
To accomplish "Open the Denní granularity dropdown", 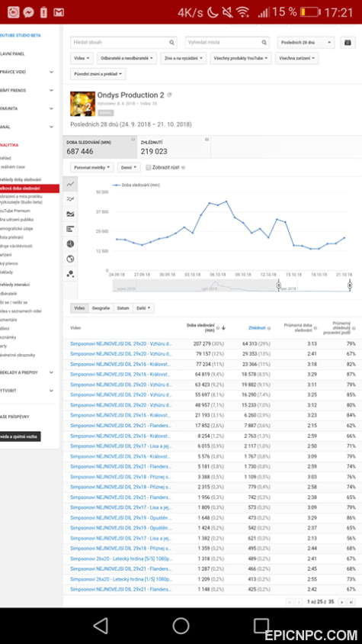I will [129, 168].
